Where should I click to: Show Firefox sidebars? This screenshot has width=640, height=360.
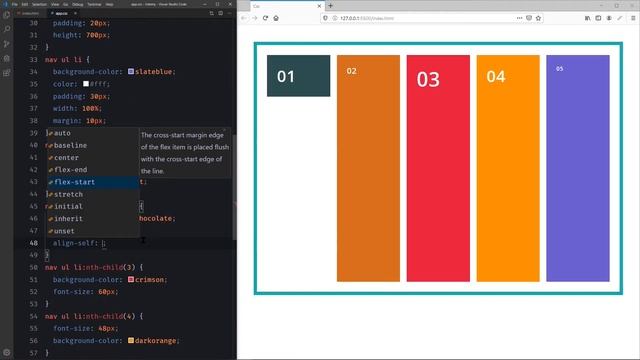598,18
